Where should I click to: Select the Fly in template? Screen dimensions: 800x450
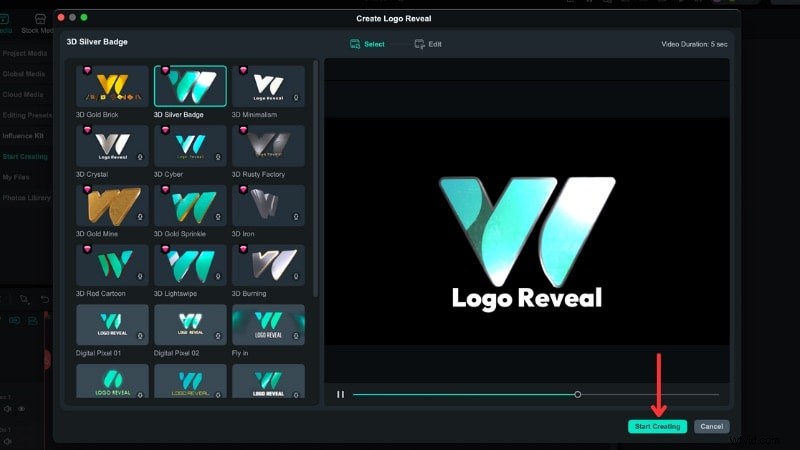[268, 324]
